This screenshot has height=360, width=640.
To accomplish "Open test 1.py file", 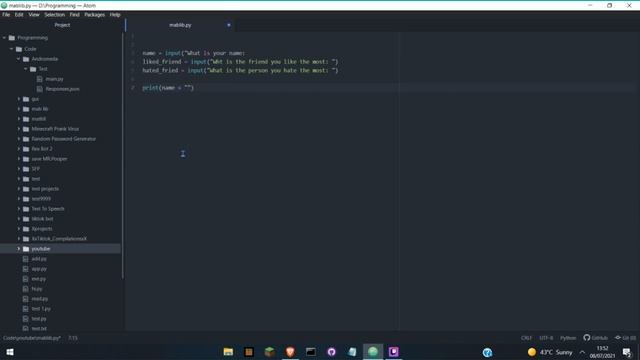I will click(41, 309).
